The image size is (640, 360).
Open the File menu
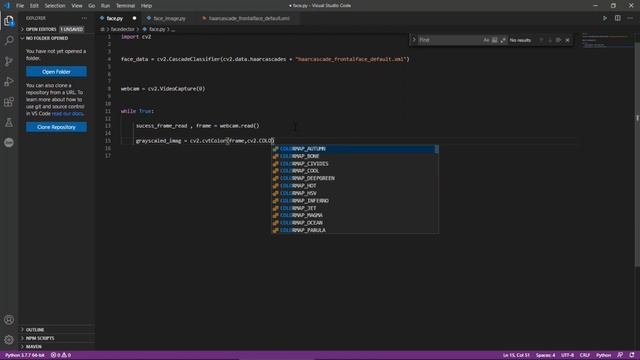click(20, 6)
